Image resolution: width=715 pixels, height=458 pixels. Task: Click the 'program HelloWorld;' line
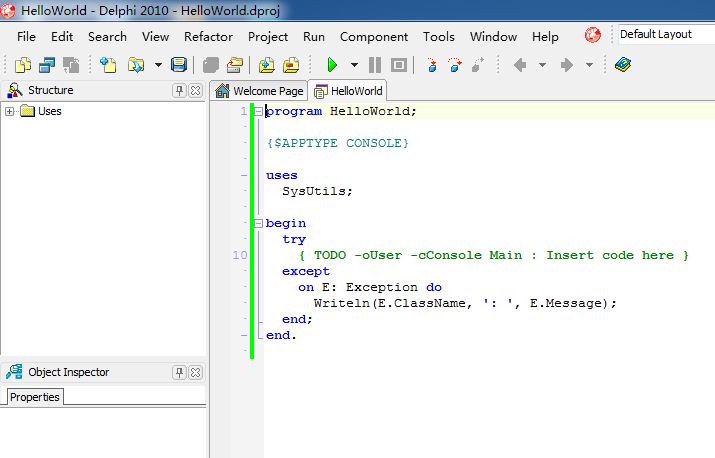pos(341,111)
